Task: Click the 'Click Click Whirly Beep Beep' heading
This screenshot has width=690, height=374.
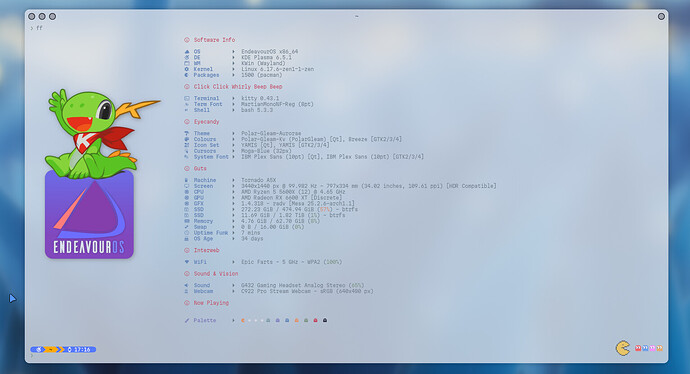Action: click(x=238, y=87)
